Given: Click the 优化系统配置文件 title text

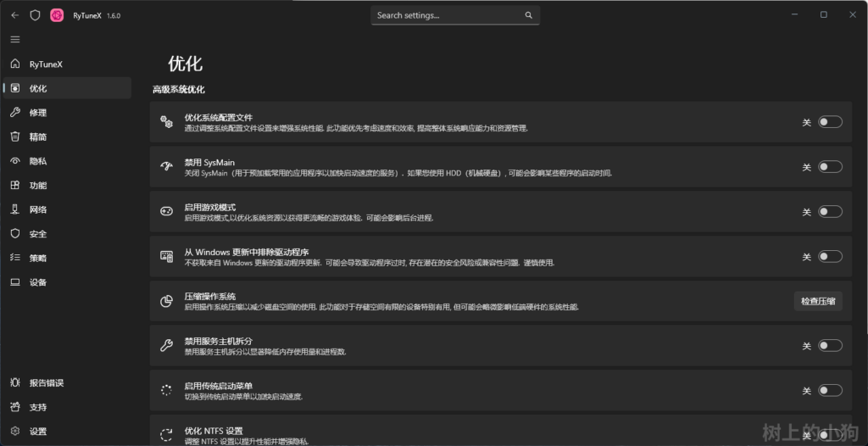Looking at the screenshot, I should [x=218, y=118].
